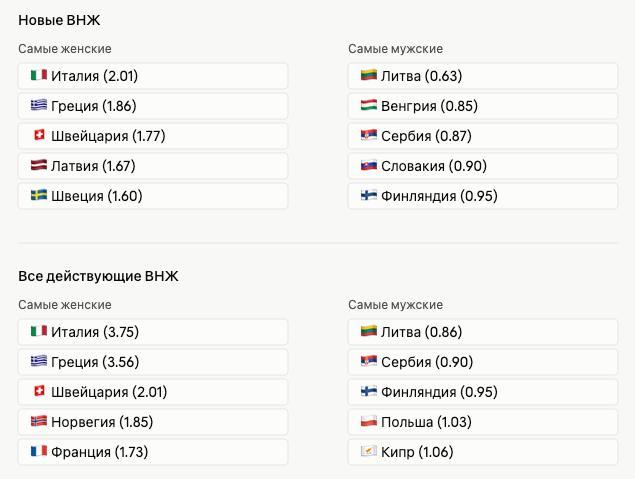This screenshot has width=635, height=479.
Task: Open the Греция (3.56) entry
Action: pos(153,362)
